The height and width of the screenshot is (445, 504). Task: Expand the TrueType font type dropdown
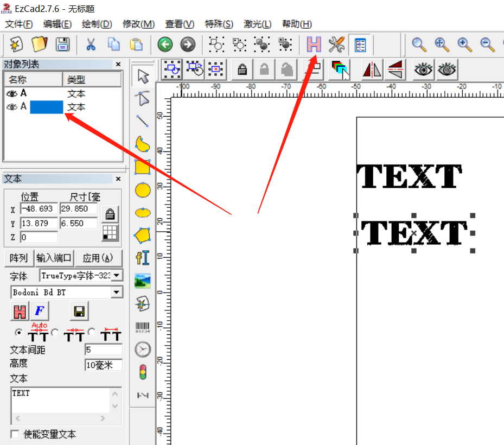[x=117, y=276]
